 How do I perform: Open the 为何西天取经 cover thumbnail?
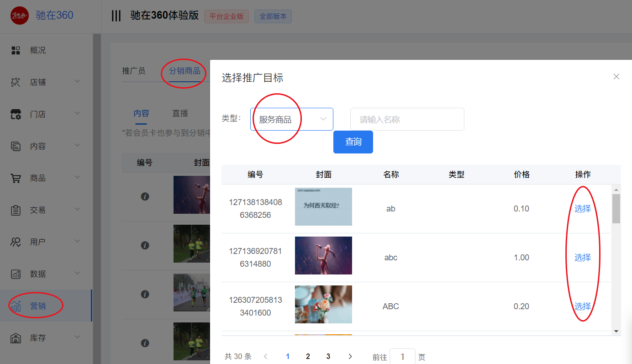tap(323, 206)
